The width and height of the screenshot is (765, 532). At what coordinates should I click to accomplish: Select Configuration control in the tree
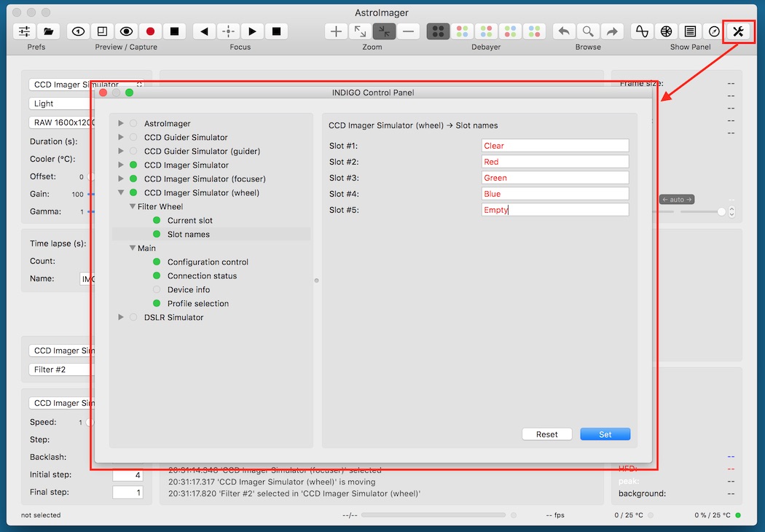point(208,262)
